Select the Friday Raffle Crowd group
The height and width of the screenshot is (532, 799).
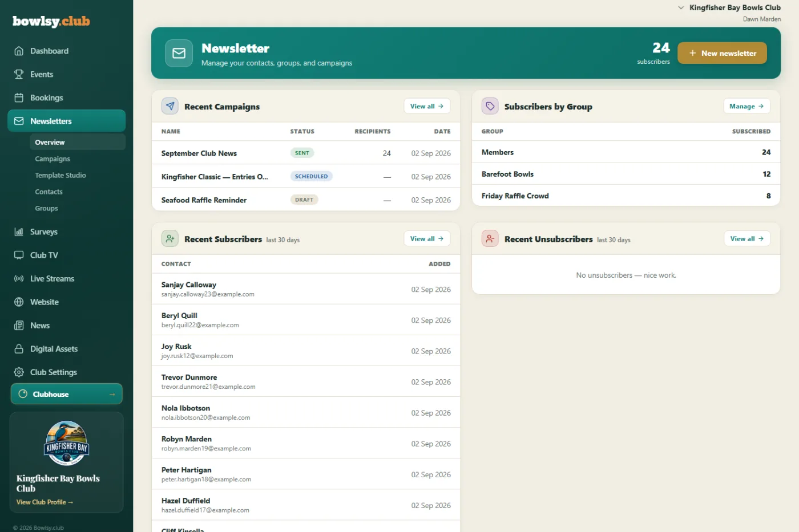tap(626, 196)
